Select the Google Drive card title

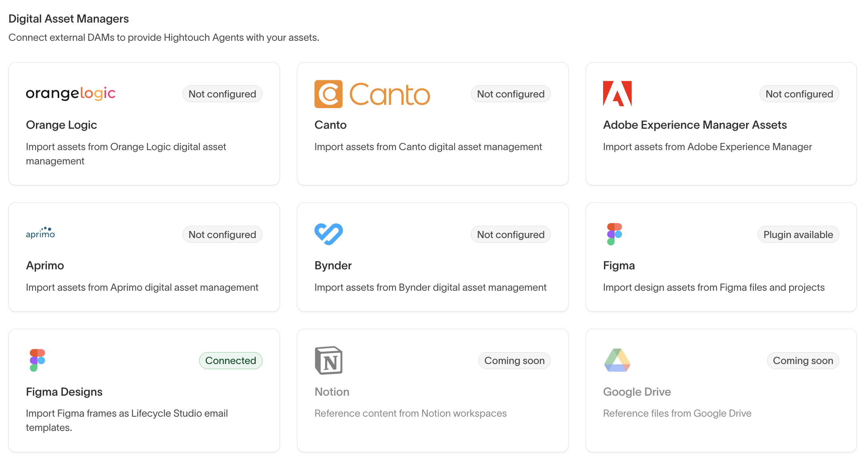coord(637,392)
